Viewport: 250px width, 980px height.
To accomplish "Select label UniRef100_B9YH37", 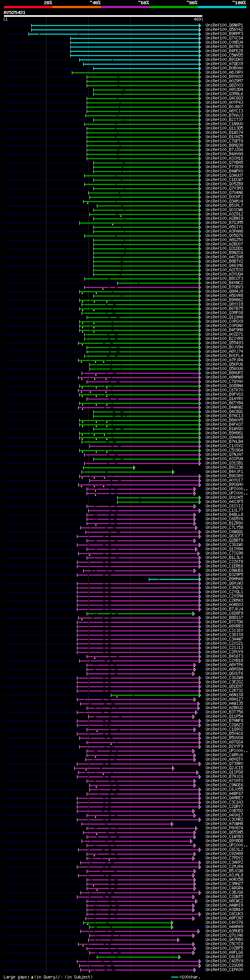I will (224, 77).
